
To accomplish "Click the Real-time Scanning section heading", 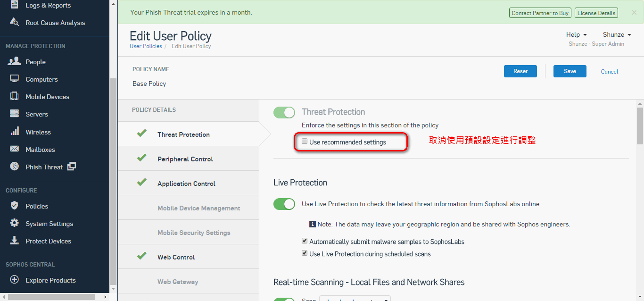I will tap(369, 282).
